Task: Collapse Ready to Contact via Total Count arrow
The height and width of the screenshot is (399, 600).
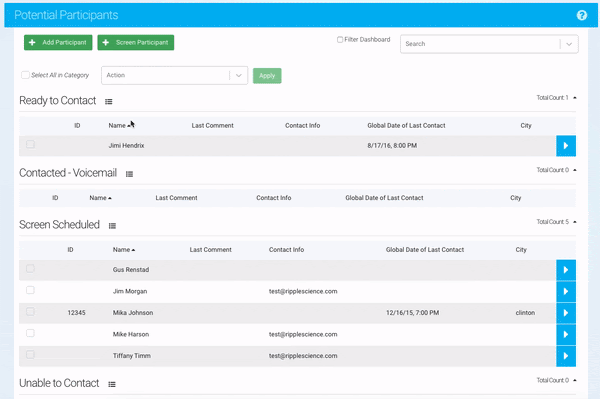Action: (575, 98)
